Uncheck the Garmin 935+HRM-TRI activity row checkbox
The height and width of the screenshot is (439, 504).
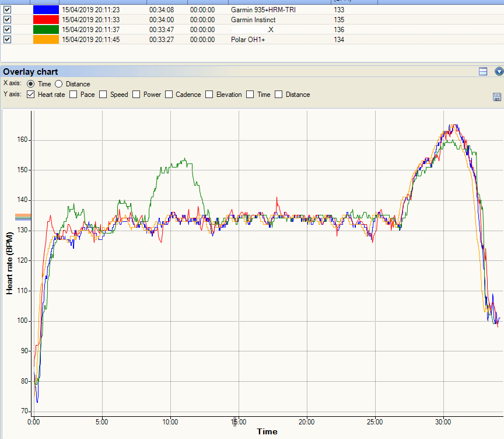pyautogui.click(x=7, y=10)
